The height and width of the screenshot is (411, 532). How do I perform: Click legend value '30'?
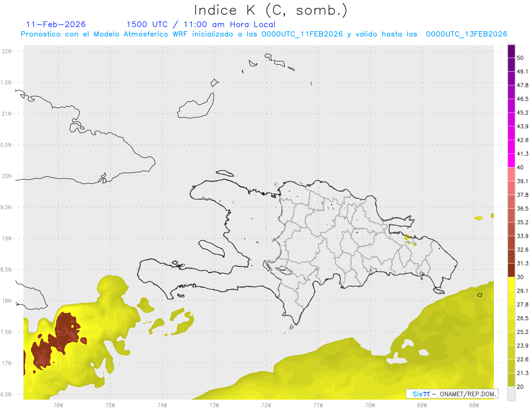[521, 277]
